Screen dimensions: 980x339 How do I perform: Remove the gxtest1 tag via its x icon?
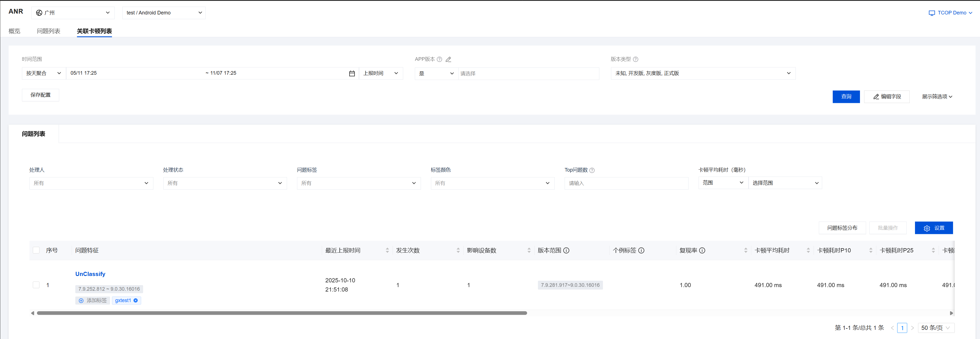click(135, 301)
